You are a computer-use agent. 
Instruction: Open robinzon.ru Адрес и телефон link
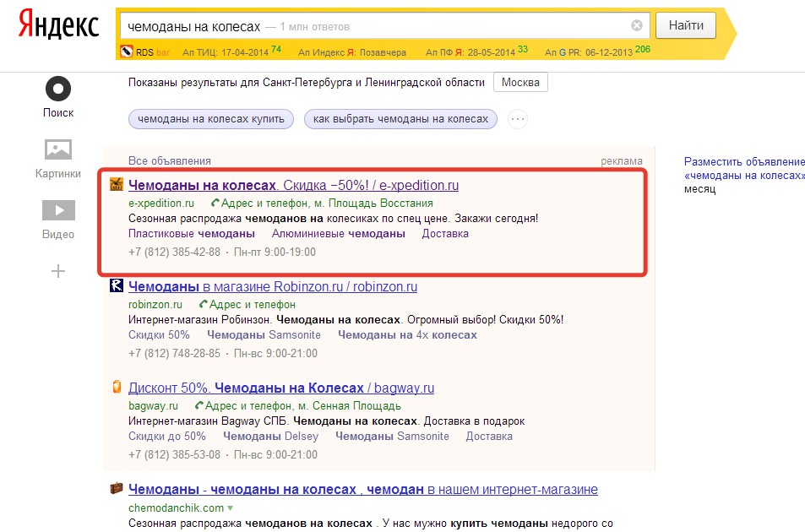pos(253,305)
